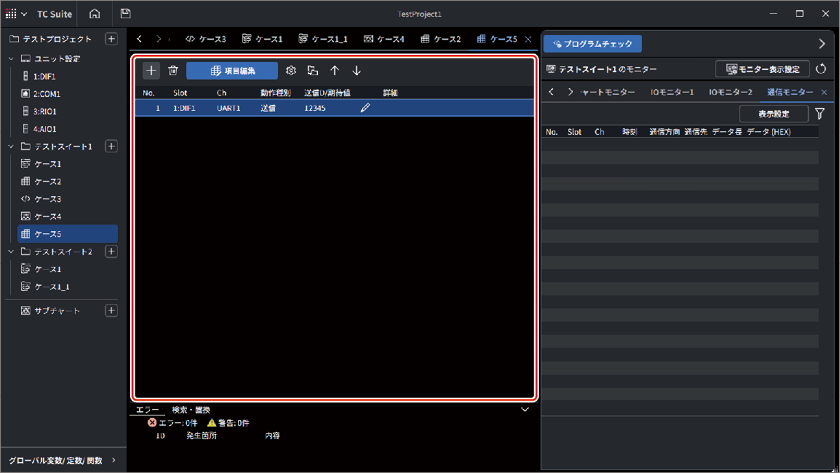Refresh monitor with circular arrow icon
Screen dimensions: 840x473
click(x=821, y=69)
